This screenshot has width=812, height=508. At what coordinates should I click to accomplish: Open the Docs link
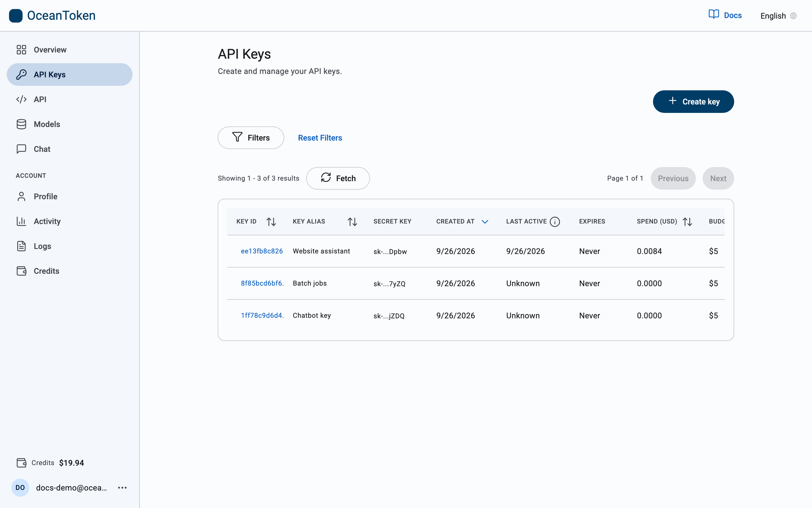[725, 15]
